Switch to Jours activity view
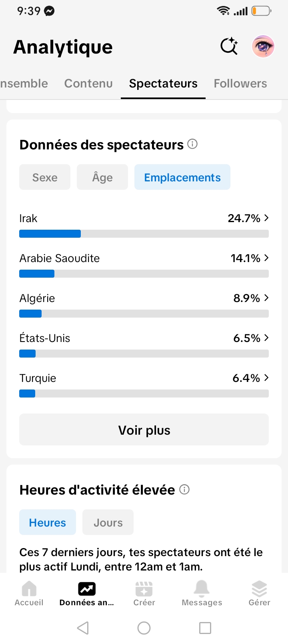288x644 pixels. click(x=108, y=522)
